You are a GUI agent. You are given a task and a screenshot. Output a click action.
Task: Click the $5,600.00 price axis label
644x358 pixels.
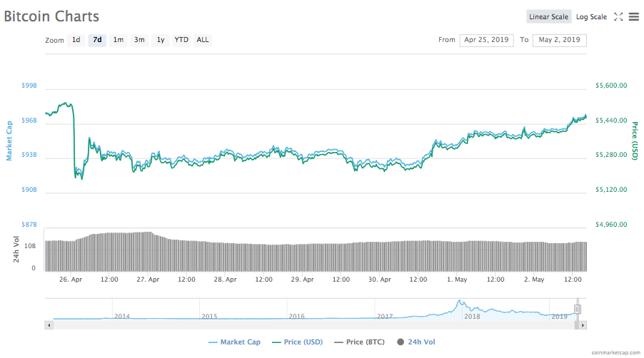[611, 86]
